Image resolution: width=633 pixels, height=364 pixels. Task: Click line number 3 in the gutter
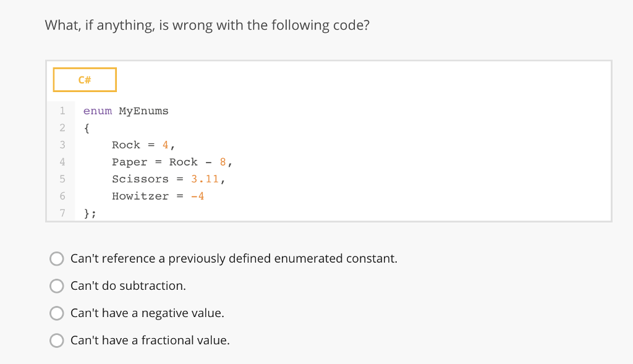62,145
